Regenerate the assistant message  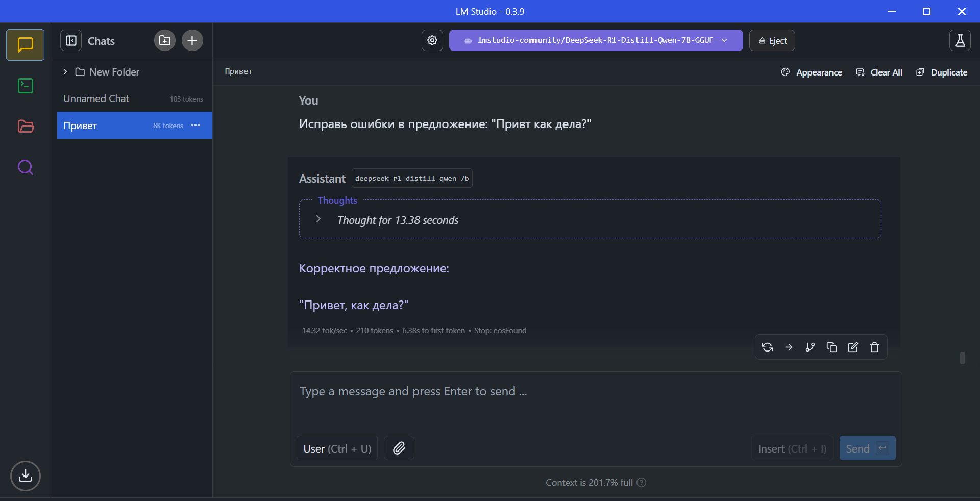click(767, 347)
